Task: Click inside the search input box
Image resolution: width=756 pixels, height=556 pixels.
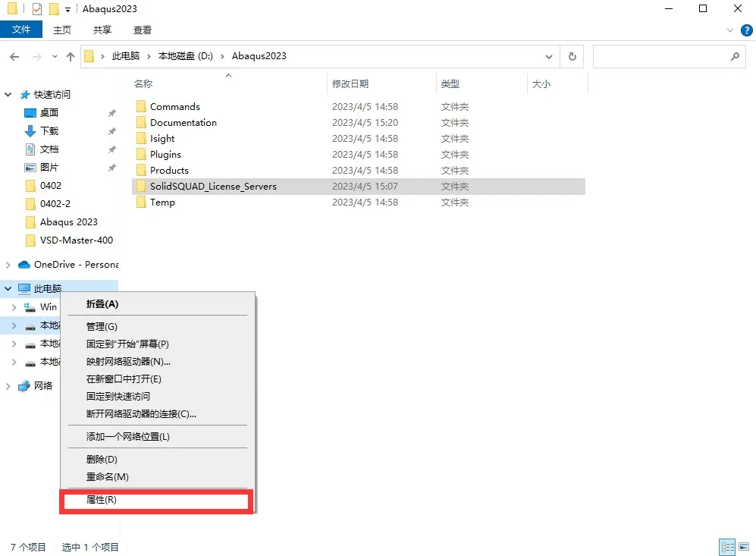Action: (660, 56)
